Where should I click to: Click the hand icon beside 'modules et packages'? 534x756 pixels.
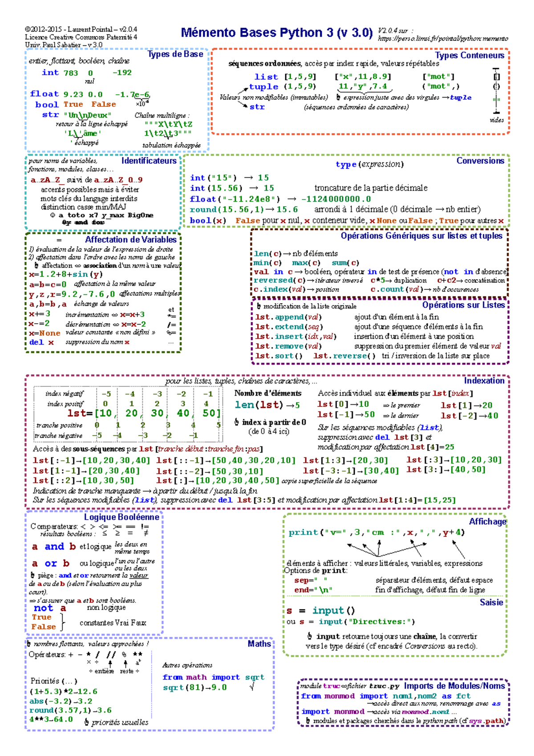[x=307, y=720]
